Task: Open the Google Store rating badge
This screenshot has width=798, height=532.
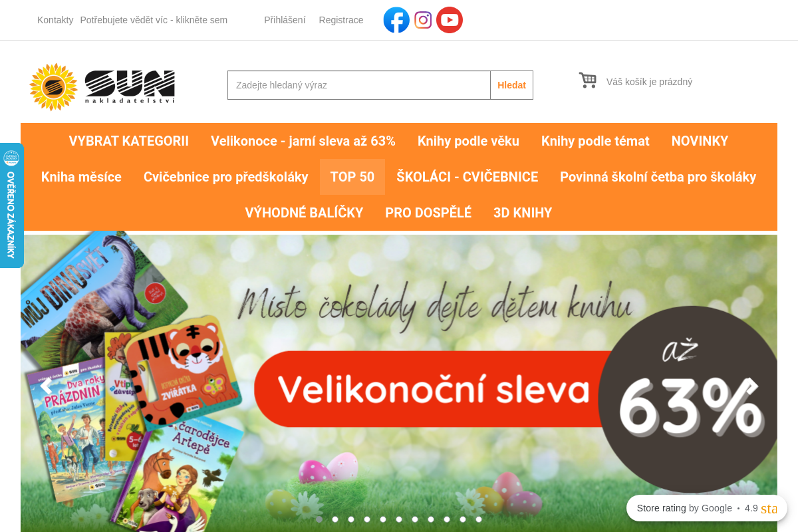Action: [x=707, y=508]
